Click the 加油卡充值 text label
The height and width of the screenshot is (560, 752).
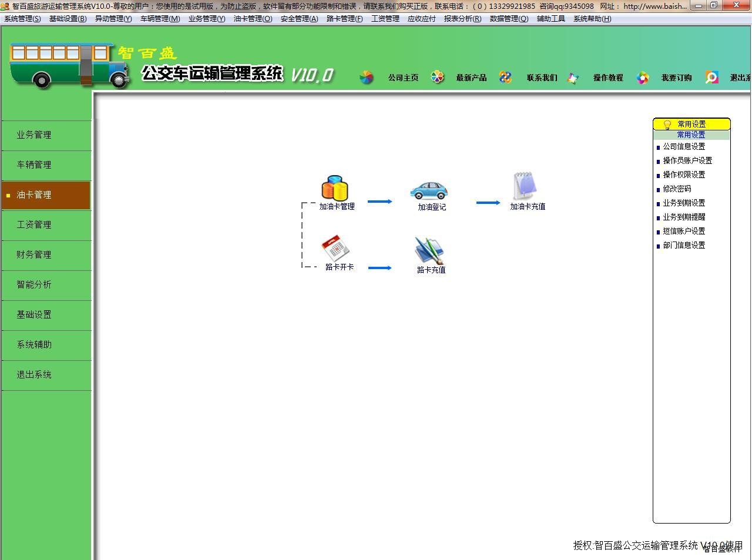point(528,207)
